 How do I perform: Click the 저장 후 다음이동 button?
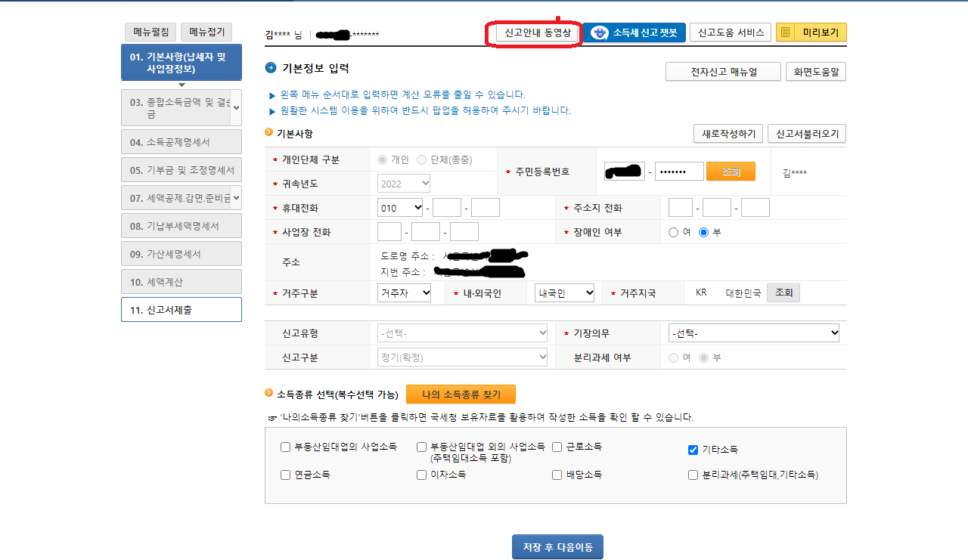[x=557, y=546]
